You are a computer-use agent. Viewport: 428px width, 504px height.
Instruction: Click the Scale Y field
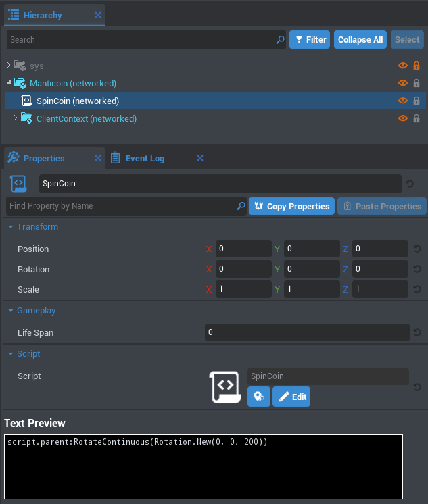coord(312,289)
